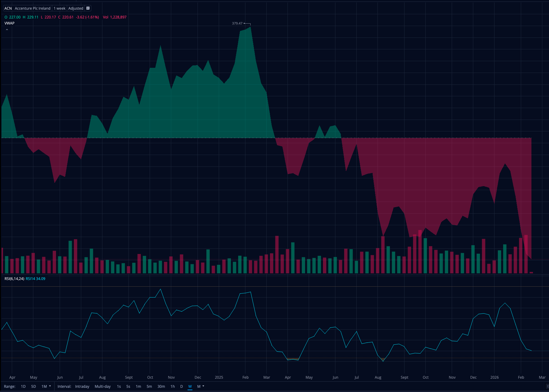The height and width of the screenshot is (392, 549).
Task: Click the VWAP indicator label
Action: click(x=9, y=23)
